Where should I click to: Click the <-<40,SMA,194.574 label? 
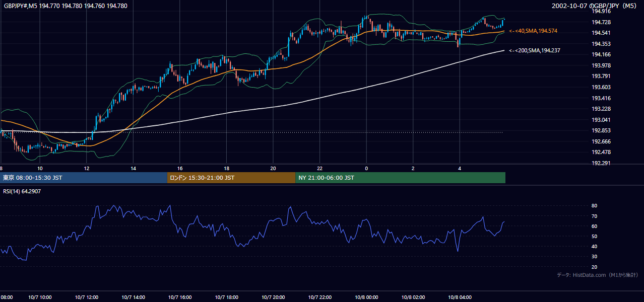533,31
